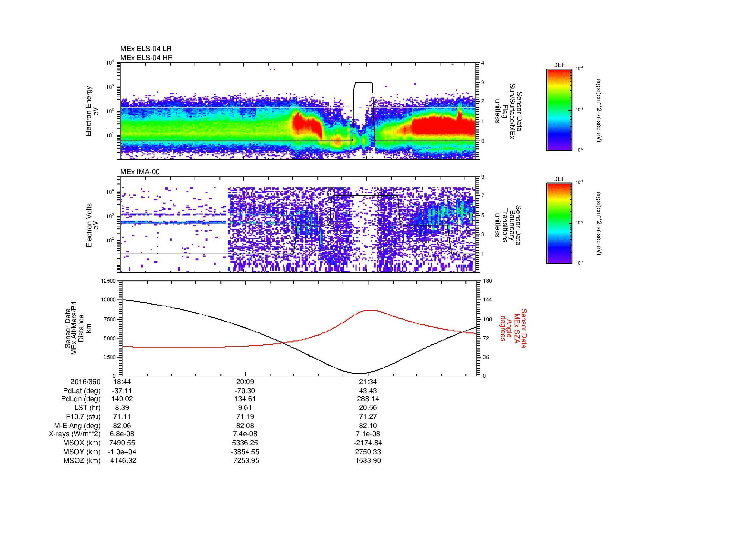The width and height of the screenshot is (756, 534).
Task: Click the 12500 altitude axis tick label
Action: pyautogui.click(x=108, y=281)
